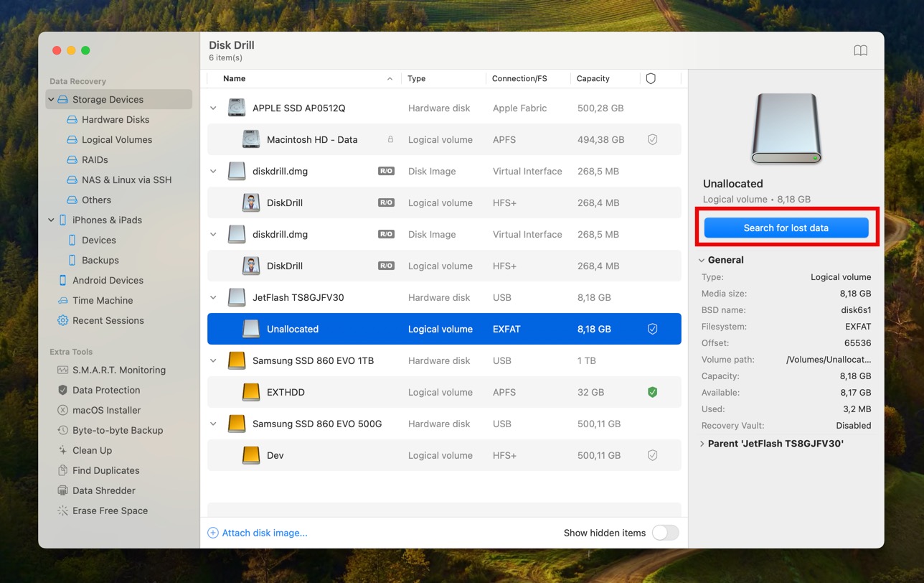
Task: Collapse the APPLE SSD AP0512Q row
Action: 213,108
